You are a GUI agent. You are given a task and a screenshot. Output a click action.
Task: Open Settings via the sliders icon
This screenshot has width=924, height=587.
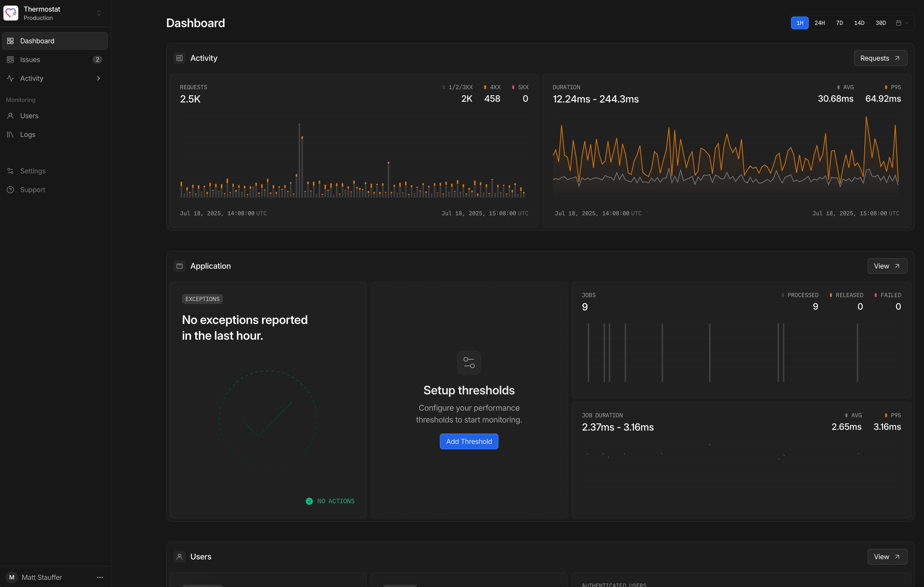(10, 171)
